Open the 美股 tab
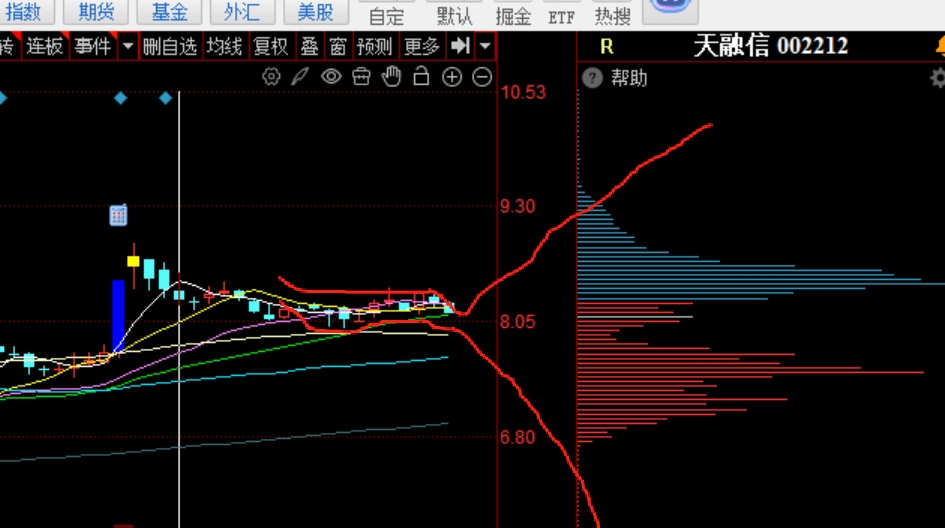 315,11
